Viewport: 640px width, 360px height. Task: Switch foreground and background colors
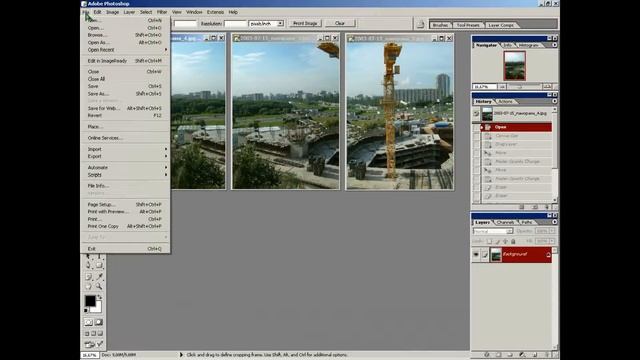(x=100, y=297)
